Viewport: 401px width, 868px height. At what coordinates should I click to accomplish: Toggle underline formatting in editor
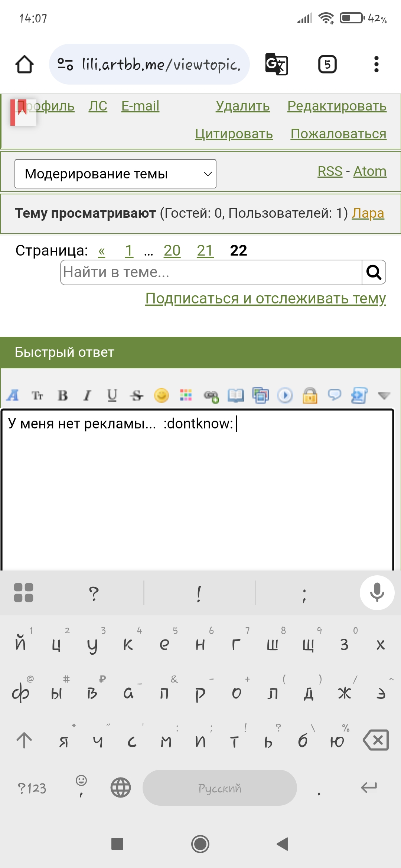pos(112,395)
